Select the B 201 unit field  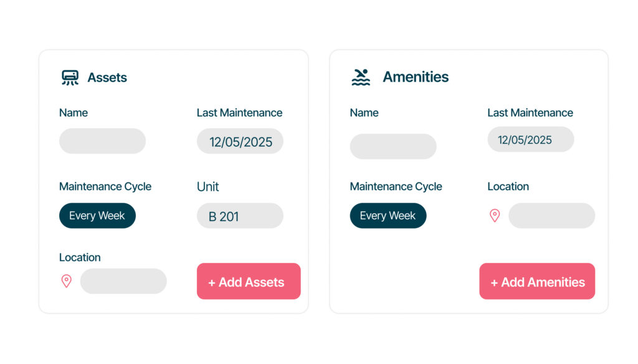[240, 216]
